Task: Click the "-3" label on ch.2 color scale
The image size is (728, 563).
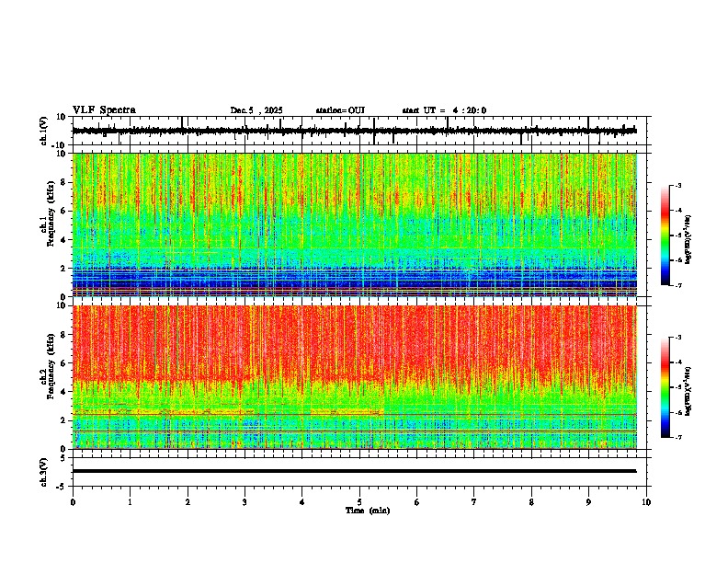Action: coord(677,338)
